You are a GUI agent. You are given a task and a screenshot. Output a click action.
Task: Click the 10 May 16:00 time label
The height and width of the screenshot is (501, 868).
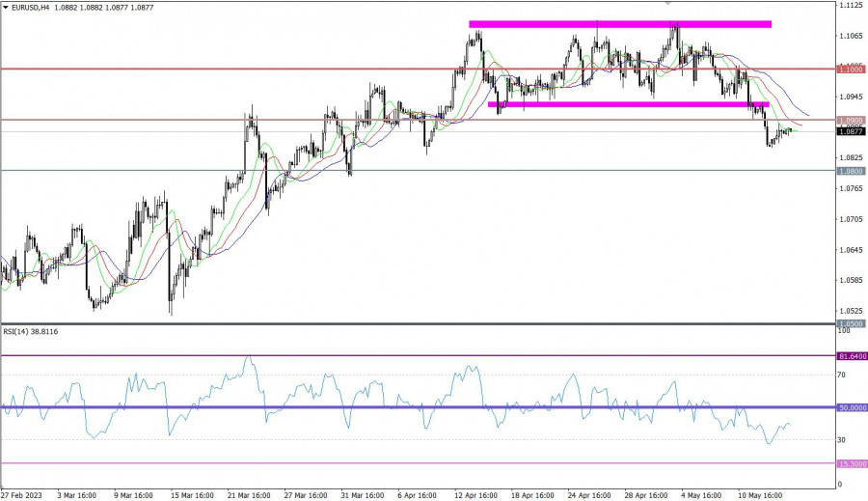(760, 495)
